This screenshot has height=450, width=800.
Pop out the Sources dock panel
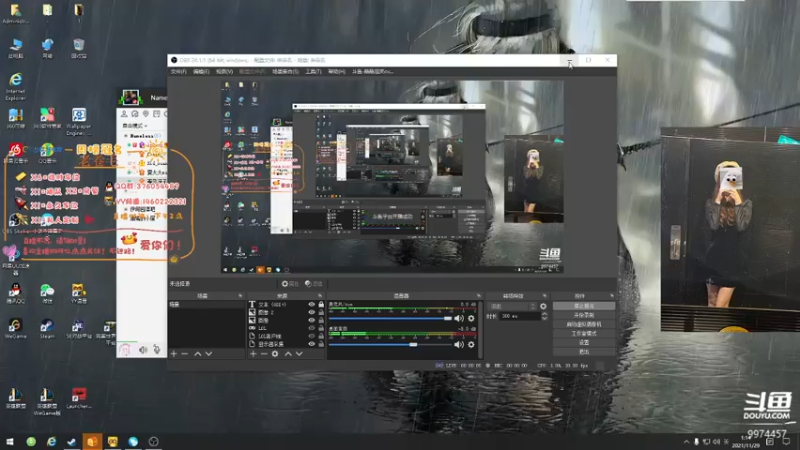[320, 295]
